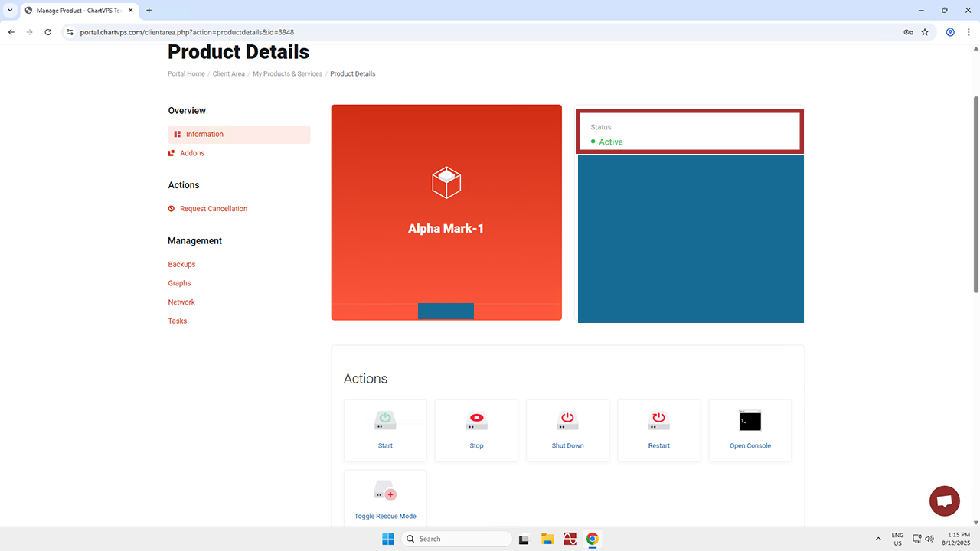Click Request Cancellation link
The image size is (980, 551).
[x=214, y=209]
